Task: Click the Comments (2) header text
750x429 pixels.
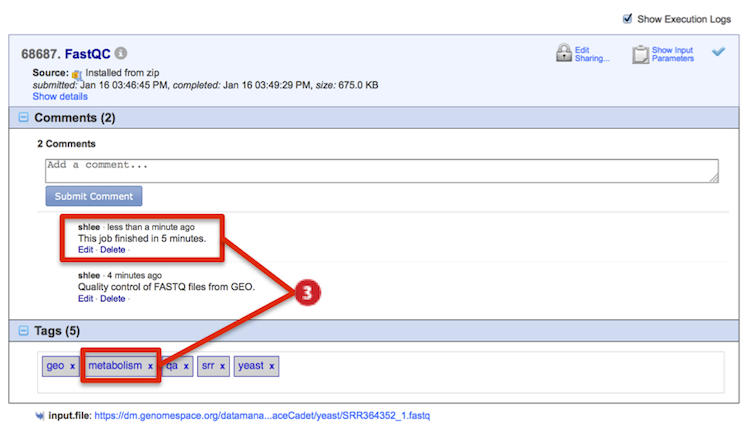Action: (75, 118)
